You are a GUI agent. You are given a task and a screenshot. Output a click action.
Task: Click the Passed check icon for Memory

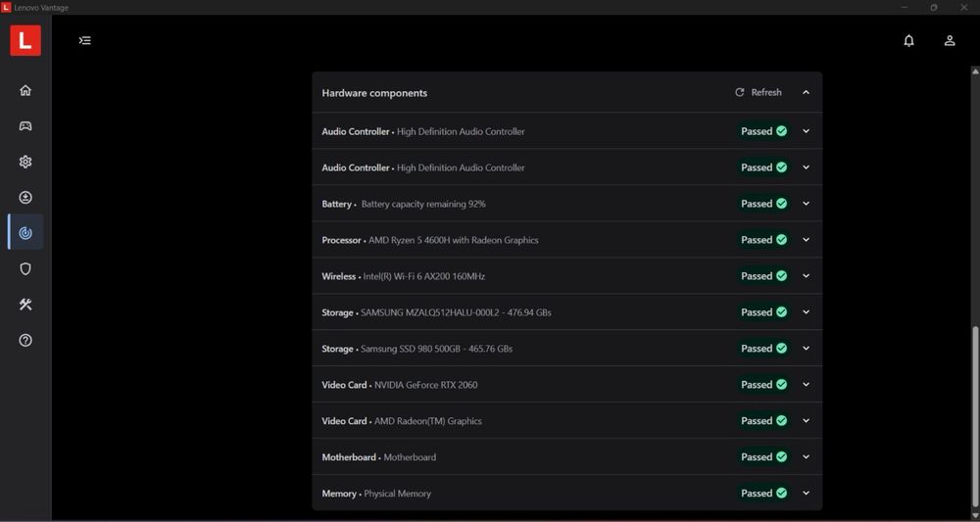click(x=781, y=494)
